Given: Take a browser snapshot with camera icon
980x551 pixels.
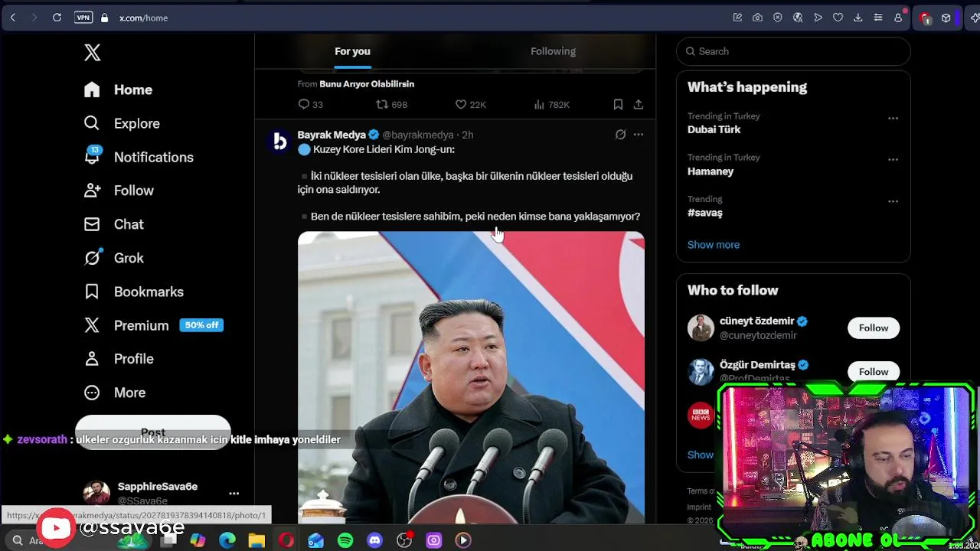Looking at the screenshot, I should (757, 18).
